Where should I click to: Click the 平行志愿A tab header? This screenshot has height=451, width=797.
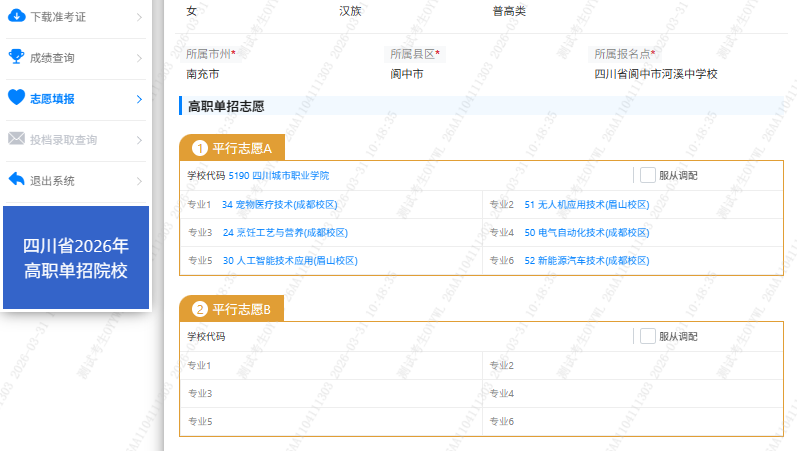(x=232, y=148)
